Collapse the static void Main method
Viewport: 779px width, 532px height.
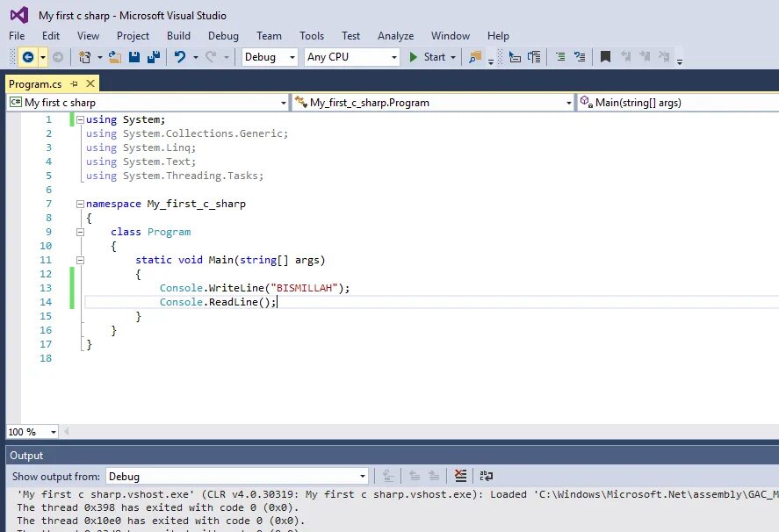(80, 260)
